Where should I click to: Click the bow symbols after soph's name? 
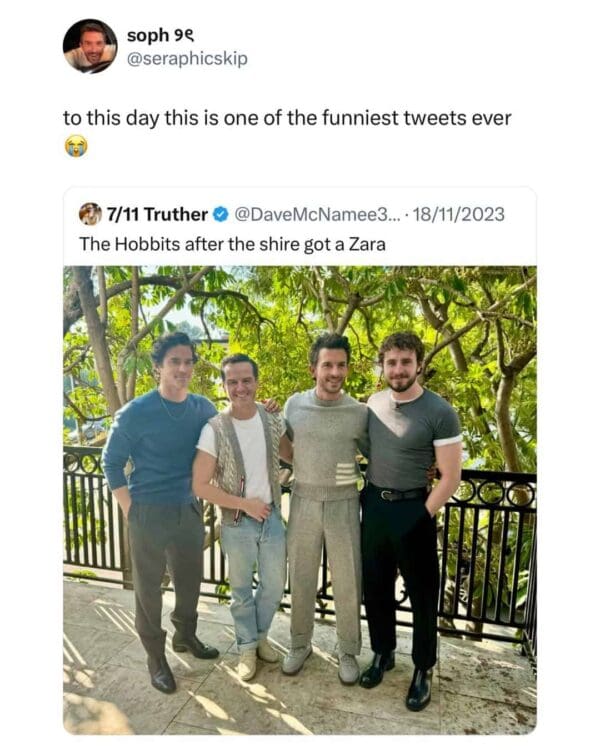click(x=181, y=36)
